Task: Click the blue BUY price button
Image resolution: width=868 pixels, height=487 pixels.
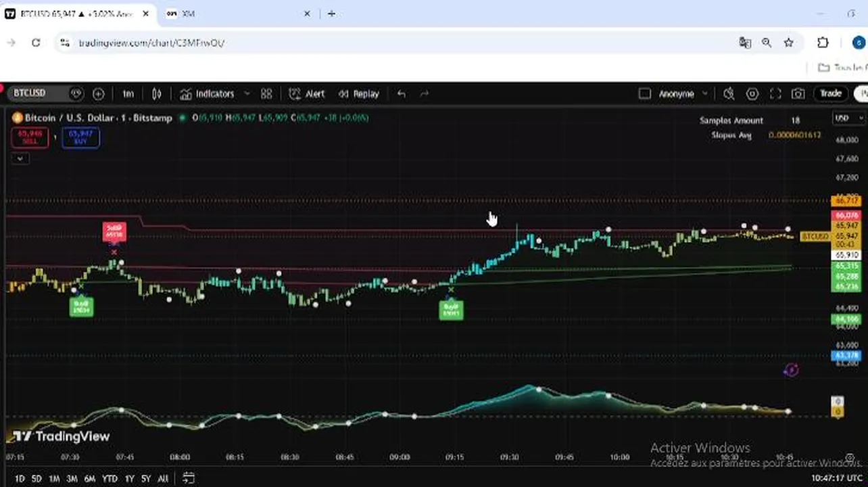Action: tap(80, 137)
